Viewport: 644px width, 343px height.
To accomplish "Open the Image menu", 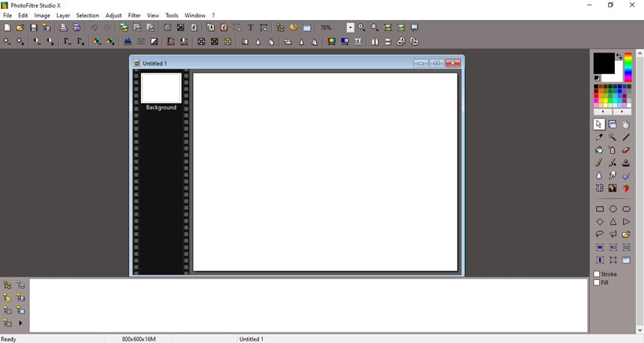I will [x=42, y=15].
